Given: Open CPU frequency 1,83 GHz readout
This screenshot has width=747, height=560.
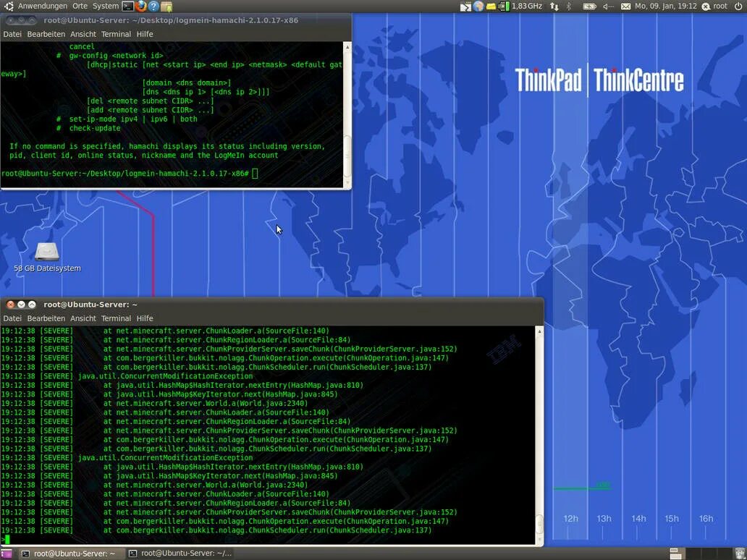Looking at the screenshot, I should pyautogui.click(x=527, y=7).
